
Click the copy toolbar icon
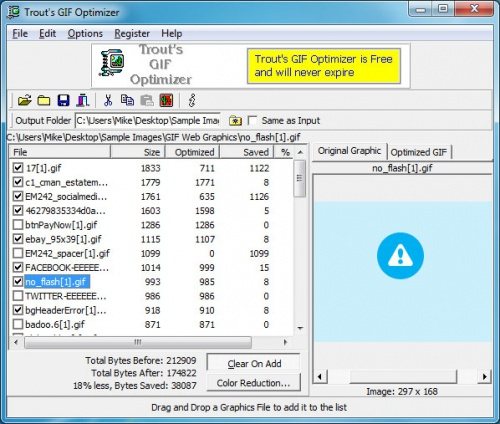[x=127, y=100]
